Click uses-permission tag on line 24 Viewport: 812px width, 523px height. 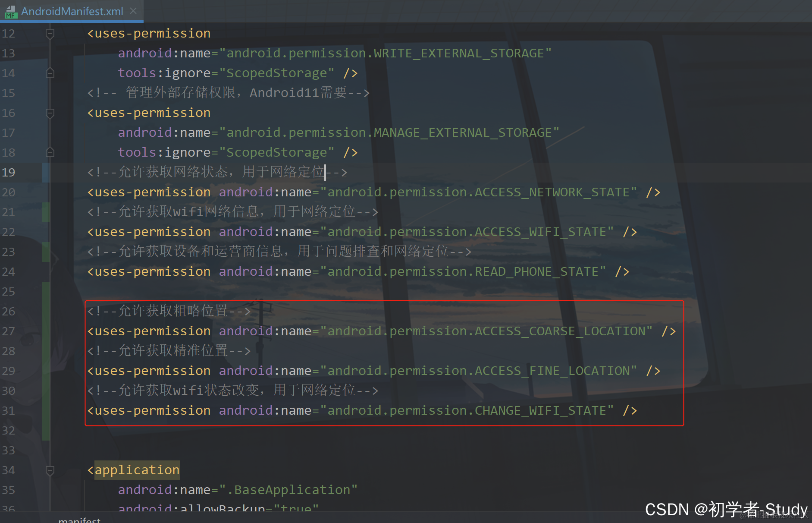pyautogui.click(x=149, y=271)
